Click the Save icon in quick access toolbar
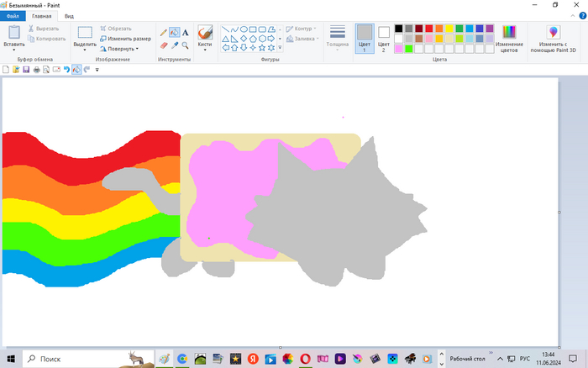The width and height of the screenshot is (588, 368). tap(26, 70)
